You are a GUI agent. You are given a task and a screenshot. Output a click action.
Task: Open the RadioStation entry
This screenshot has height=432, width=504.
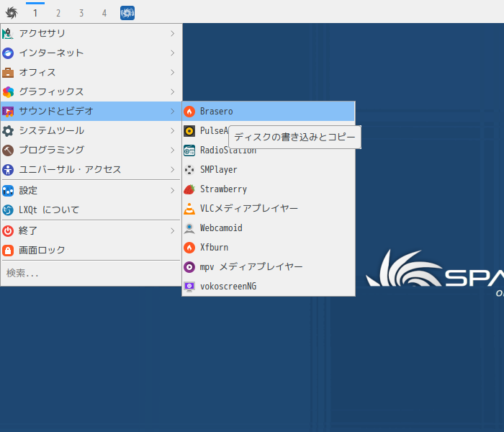point(269,150)
